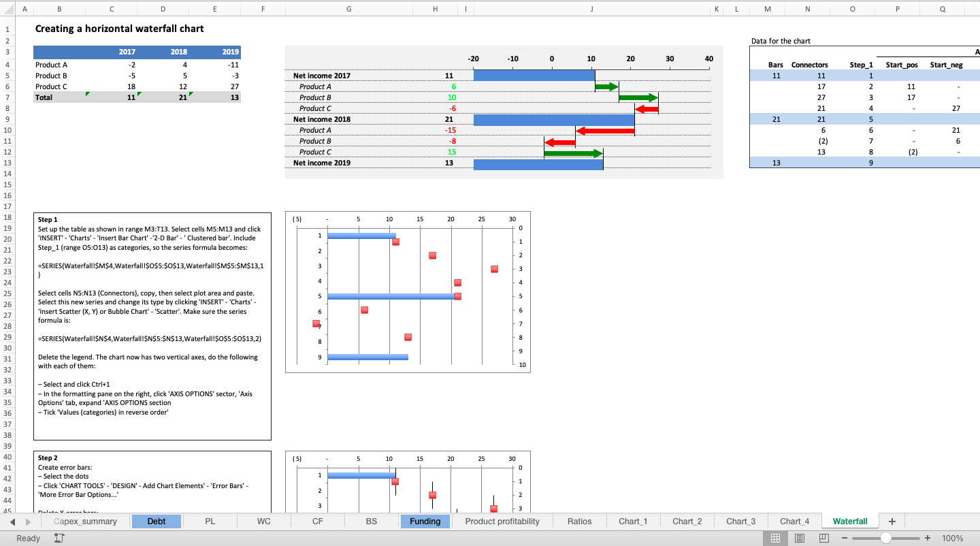Select the 'Connectors' column header cell
This screenshot has width=980, height=546.
[x=807, y=65]
